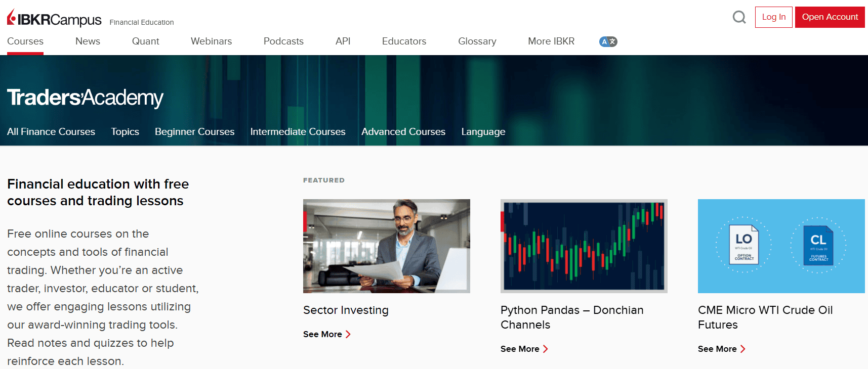Click the CME Micro WTI See More arrow
868x369 pixels.
(743, 349)
